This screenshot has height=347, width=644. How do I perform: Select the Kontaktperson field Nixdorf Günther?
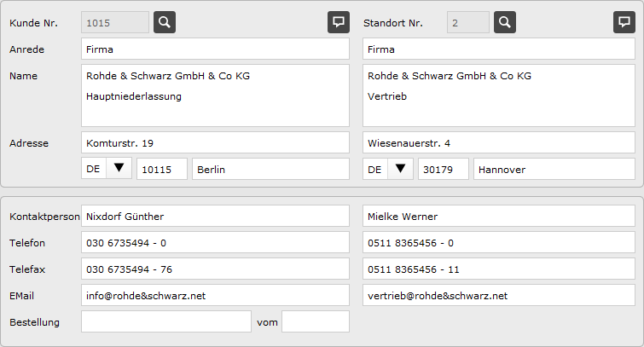click(215, 217)
